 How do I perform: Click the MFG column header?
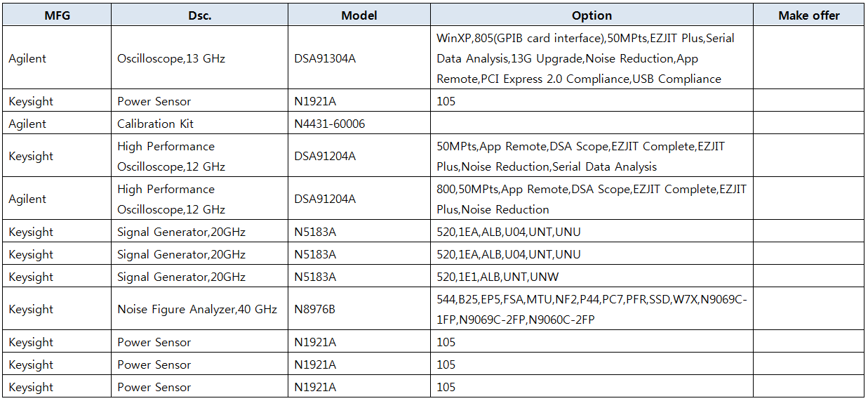(58, 15)
